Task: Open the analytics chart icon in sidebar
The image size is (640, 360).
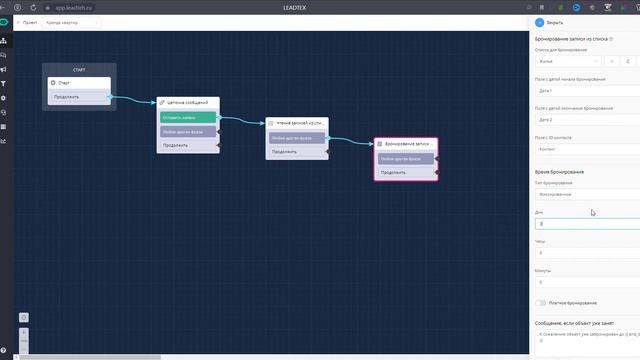Action: point(4,141)
